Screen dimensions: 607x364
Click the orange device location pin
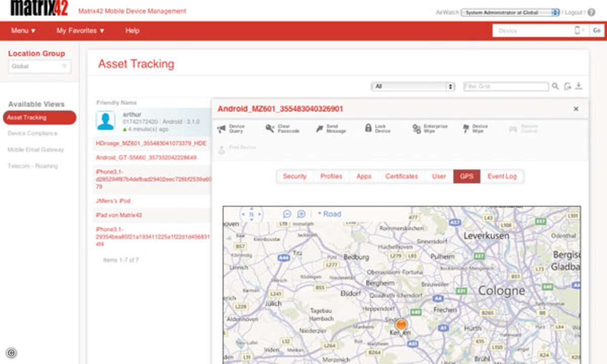coord(401,324)
